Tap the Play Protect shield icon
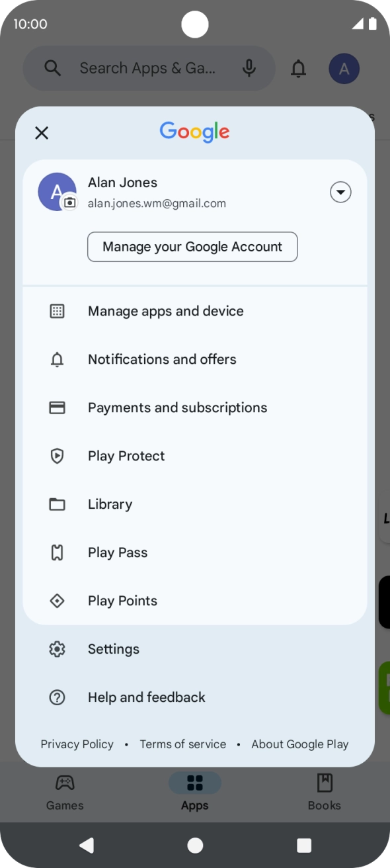390x868 pixels. (x=58, y=456)
